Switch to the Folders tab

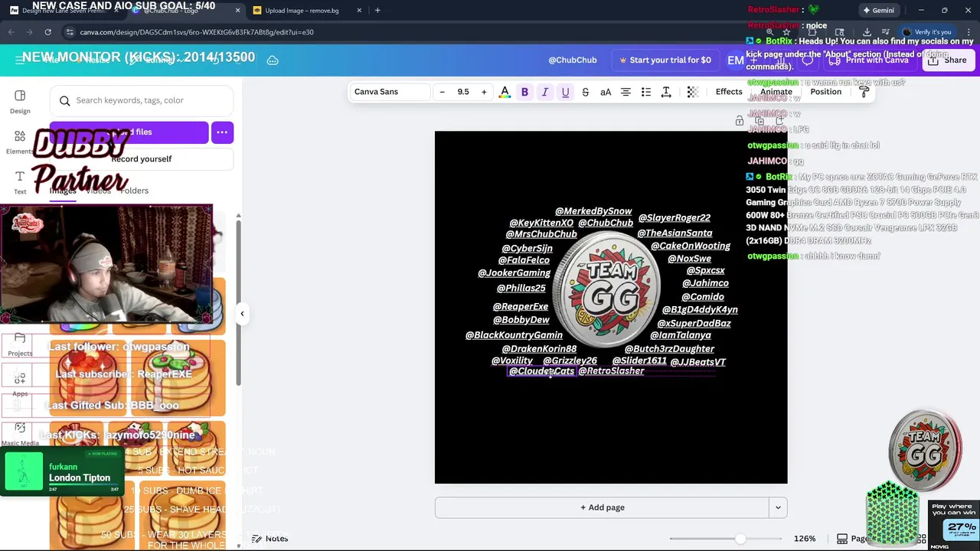(134, 191)
